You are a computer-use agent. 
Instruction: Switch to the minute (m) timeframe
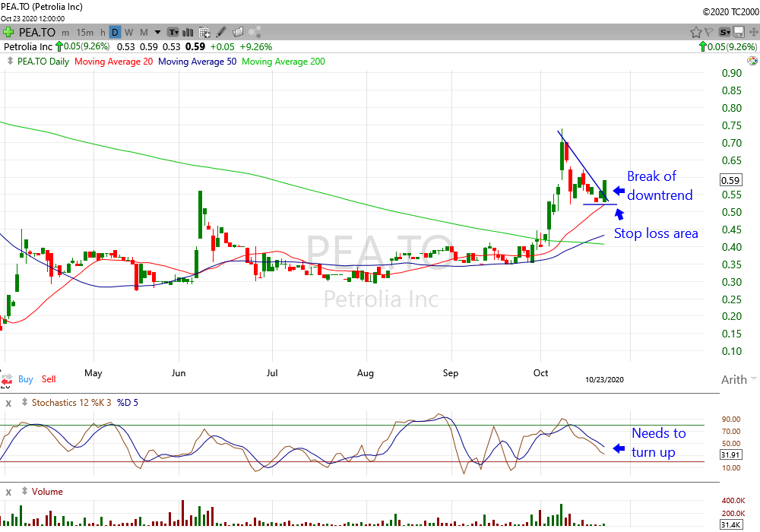(65, 33)
